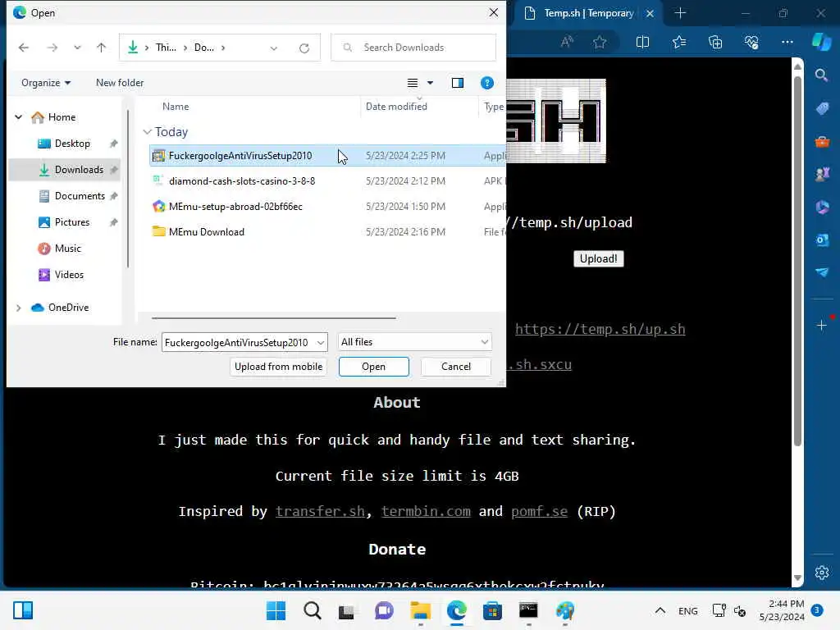Close the Open dialog

click(493, 12)
